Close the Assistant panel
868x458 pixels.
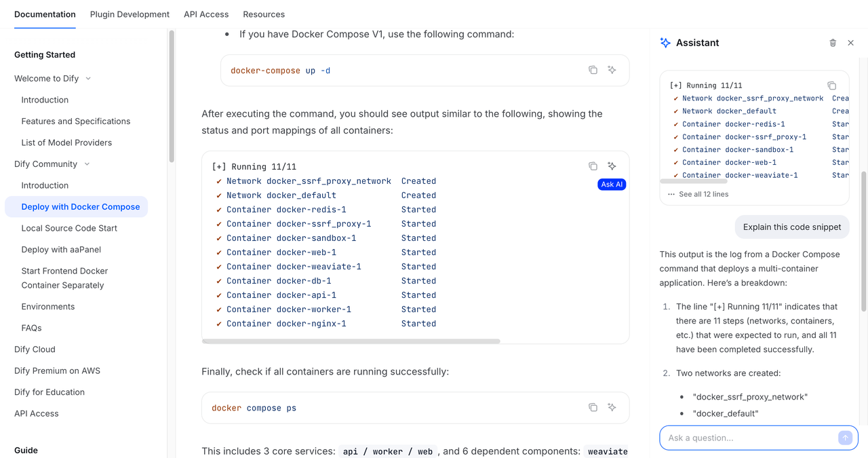coord(851,43)
